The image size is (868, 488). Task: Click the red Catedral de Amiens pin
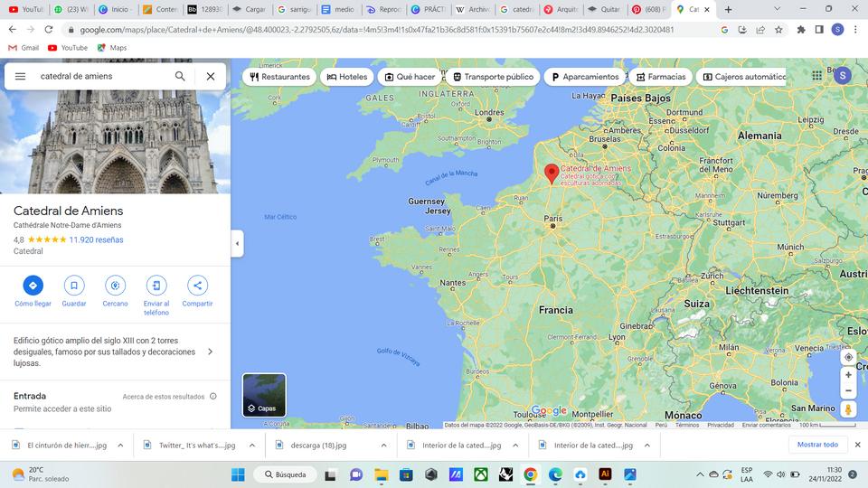551,174
